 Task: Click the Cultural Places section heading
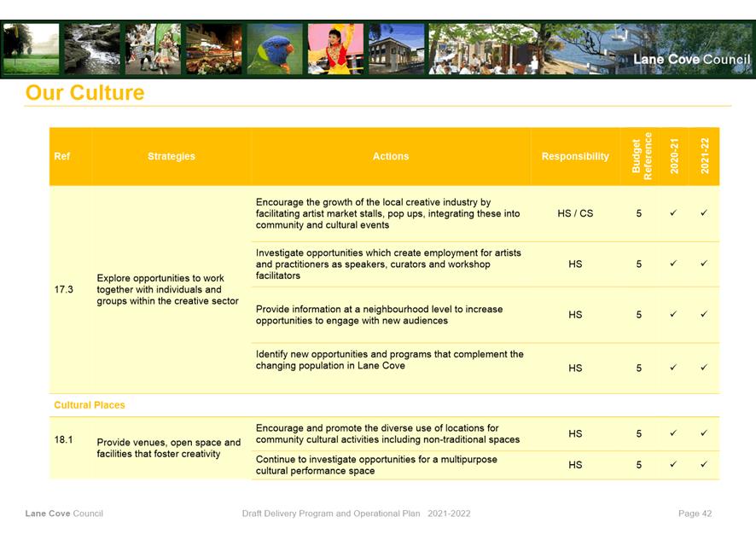pos(90,405)
